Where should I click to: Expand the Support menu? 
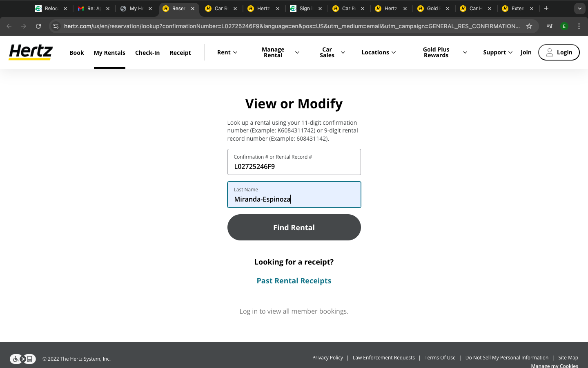(x=498, y=52)
